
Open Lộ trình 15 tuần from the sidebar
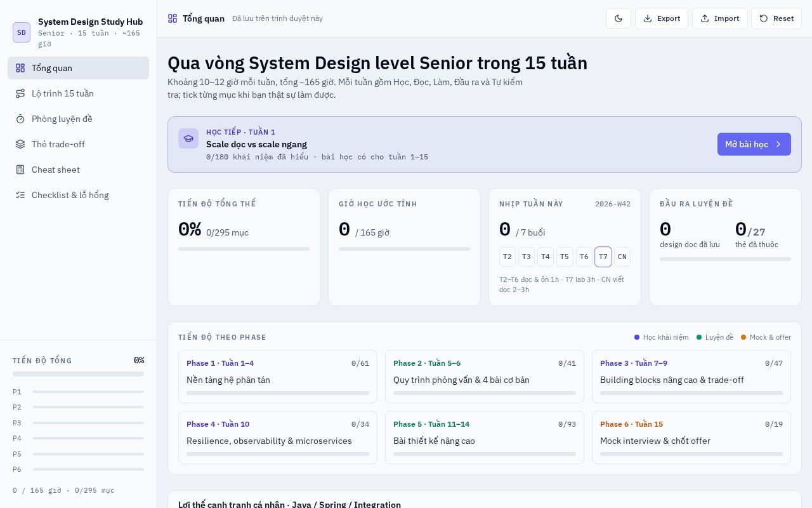pos(78,93)
